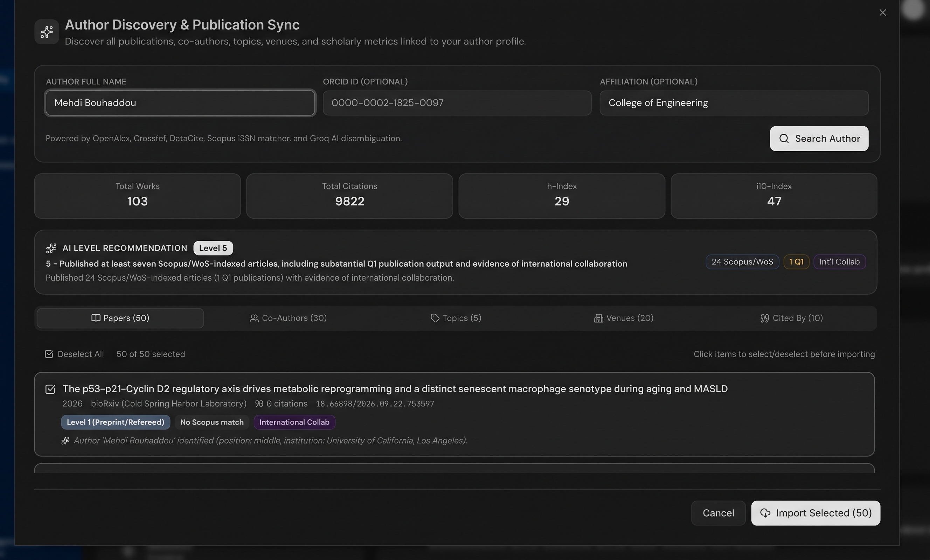Open the Papers (50) tab
The width and height of the screenshot is (930, 560).
click(x=120, y=318)
